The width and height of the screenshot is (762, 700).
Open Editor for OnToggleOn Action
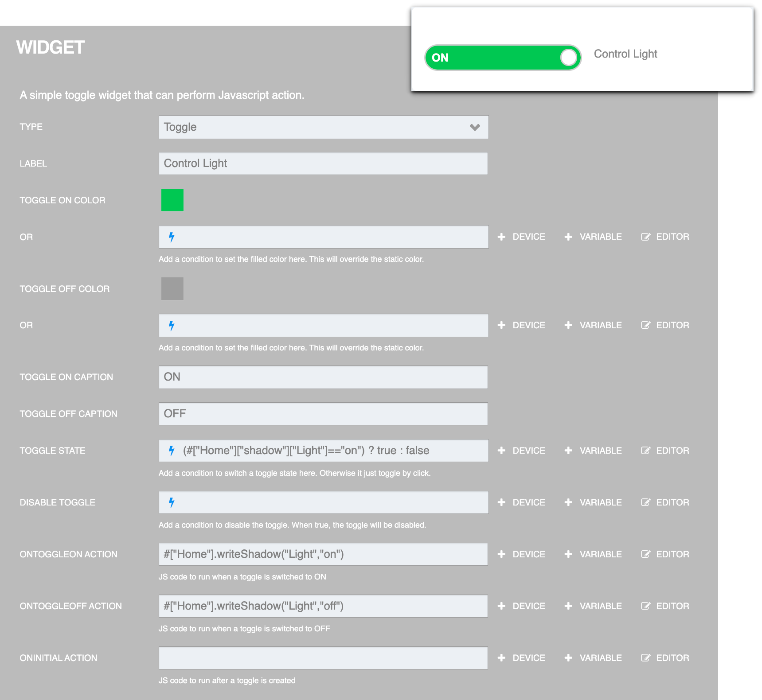[x=665, y=554]
